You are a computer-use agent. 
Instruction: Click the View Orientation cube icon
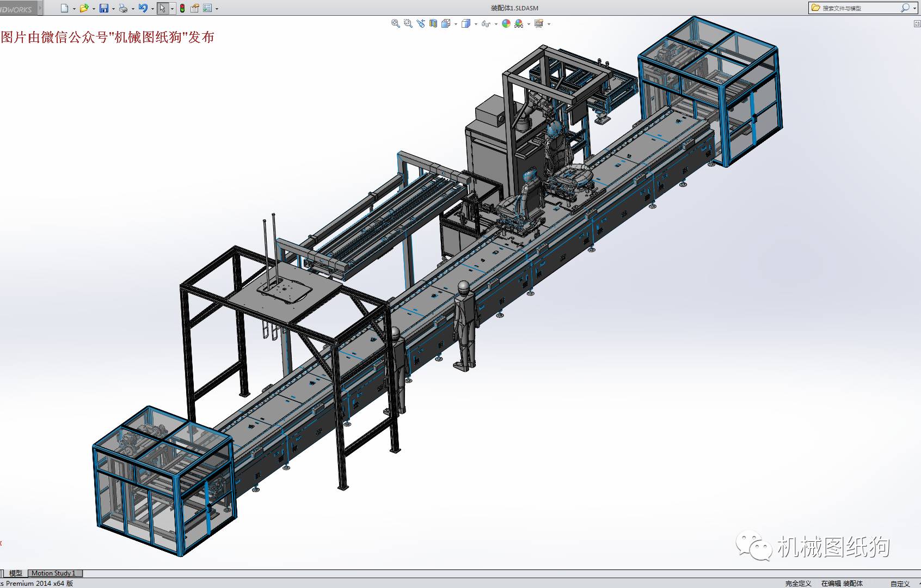446,23
